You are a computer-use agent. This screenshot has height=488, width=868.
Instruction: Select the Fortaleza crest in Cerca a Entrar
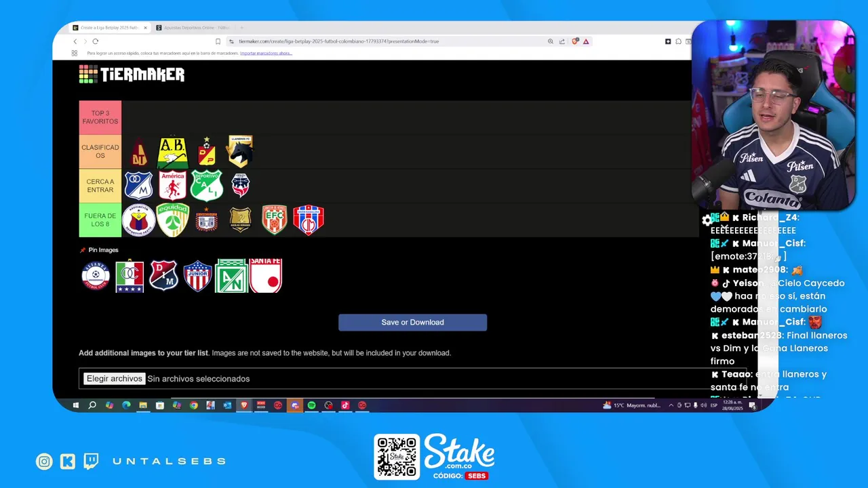click(240, 184)
